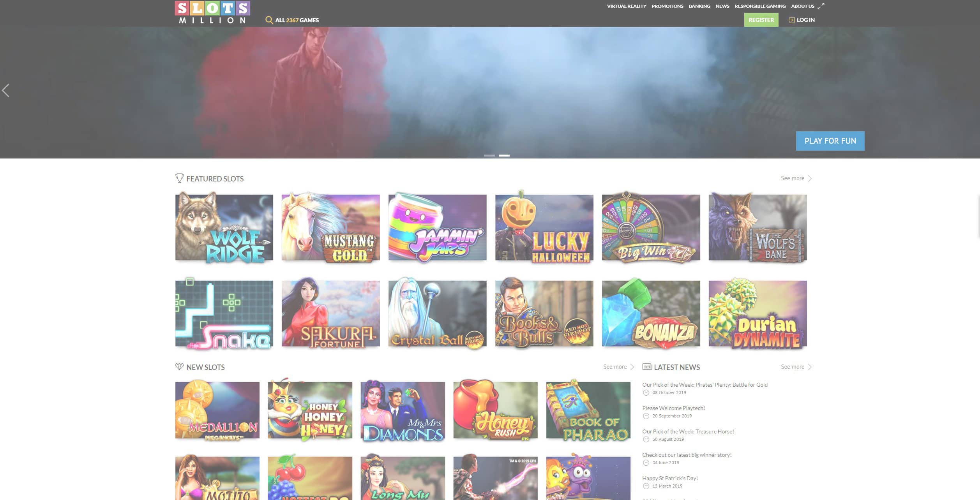Screen dimensions: 980x500
Task: Click the clock icon beside 30 August 2019
Action: (x=646, y=439)
